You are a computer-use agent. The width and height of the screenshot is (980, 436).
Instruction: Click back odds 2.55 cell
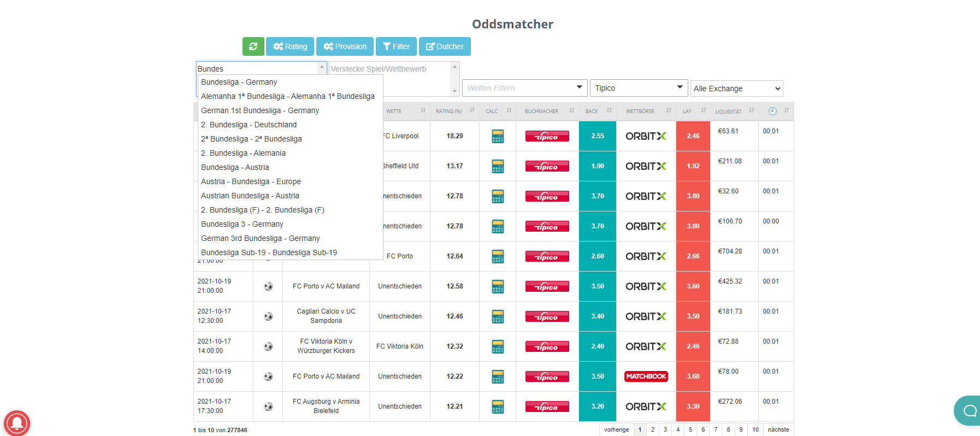click(598, 136)
